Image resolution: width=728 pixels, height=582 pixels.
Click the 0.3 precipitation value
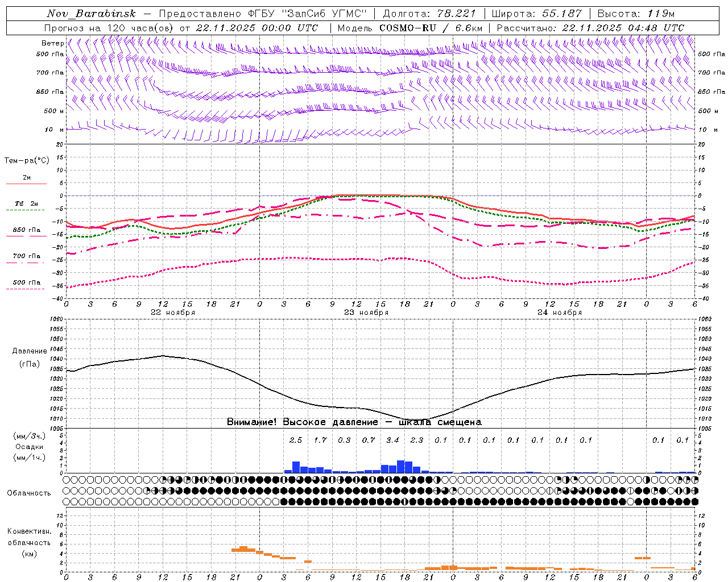point(344,440)
